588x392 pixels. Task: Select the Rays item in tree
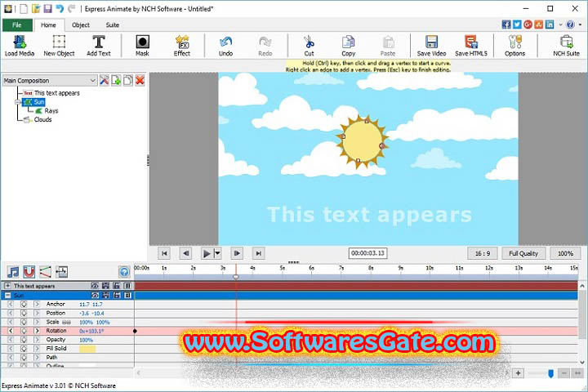51,111
